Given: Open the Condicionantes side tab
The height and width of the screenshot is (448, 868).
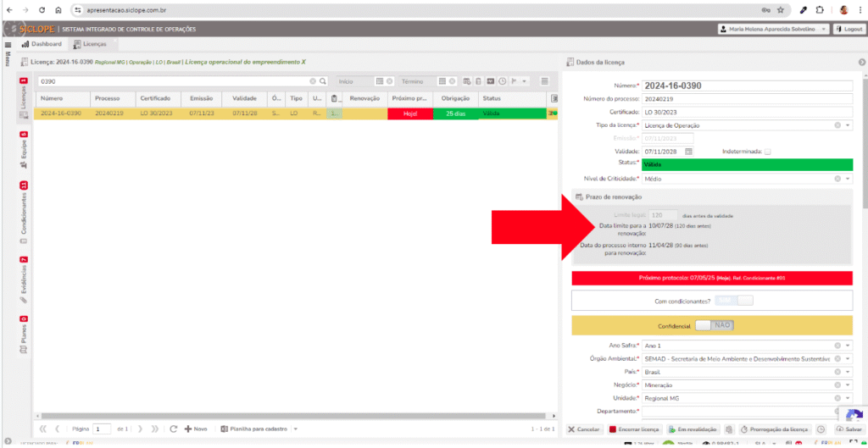Looking at the screenshot, I should (x=23, y=213).
